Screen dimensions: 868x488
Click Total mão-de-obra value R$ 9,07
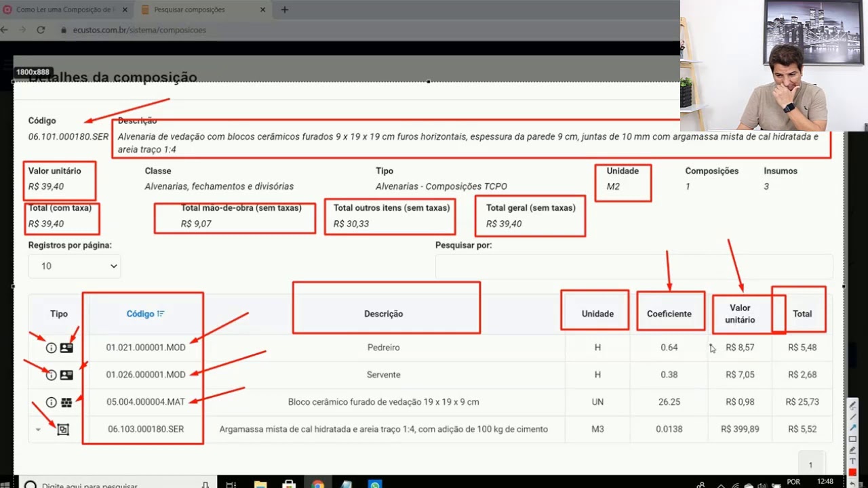point(196,224)
